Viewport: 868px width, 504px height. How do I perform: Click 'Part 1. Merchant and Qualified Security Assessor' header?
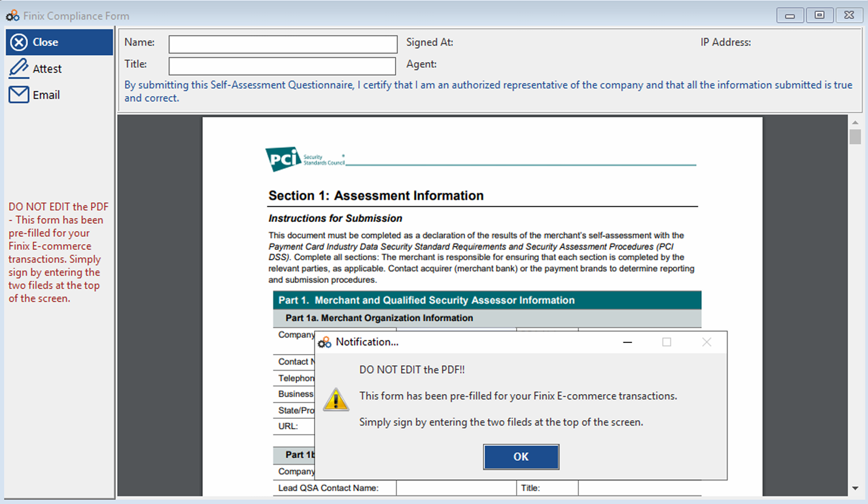(x=487, y=300)
